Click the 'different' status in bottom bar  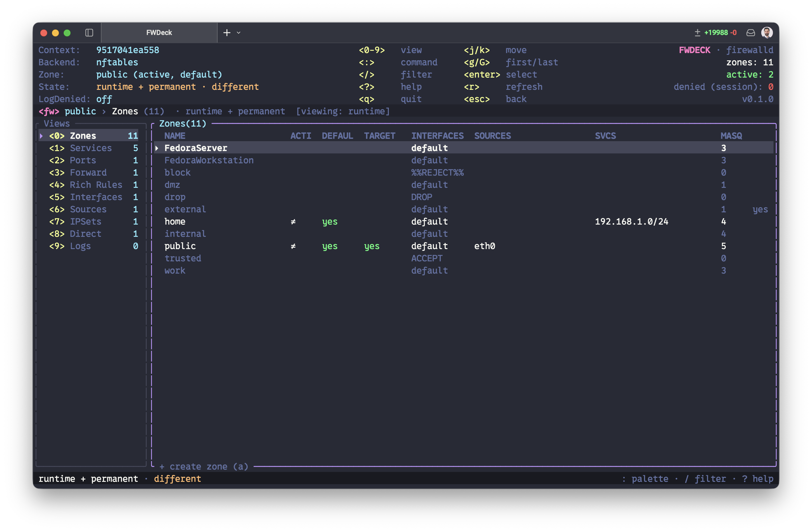point(177,479)
